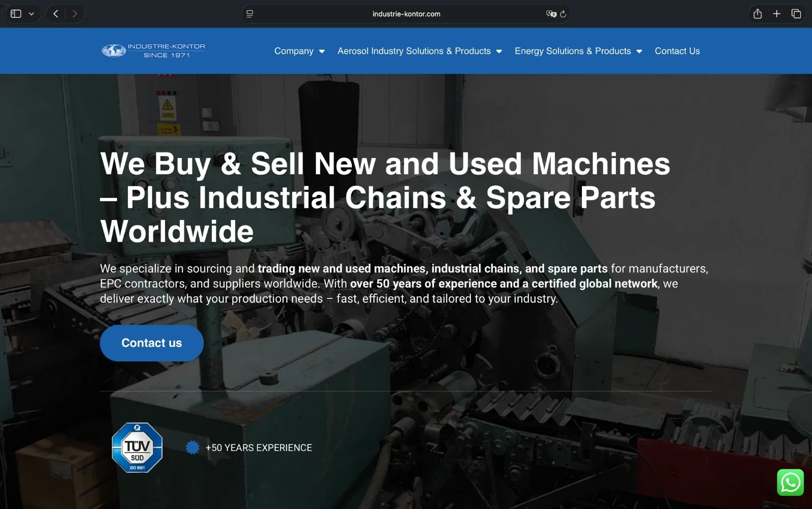Image resolution: width=812 pixels, height=509 pixels.
Task: Expand the Aerosol Industry dropdown arrow
Action: tap(499, 51)
